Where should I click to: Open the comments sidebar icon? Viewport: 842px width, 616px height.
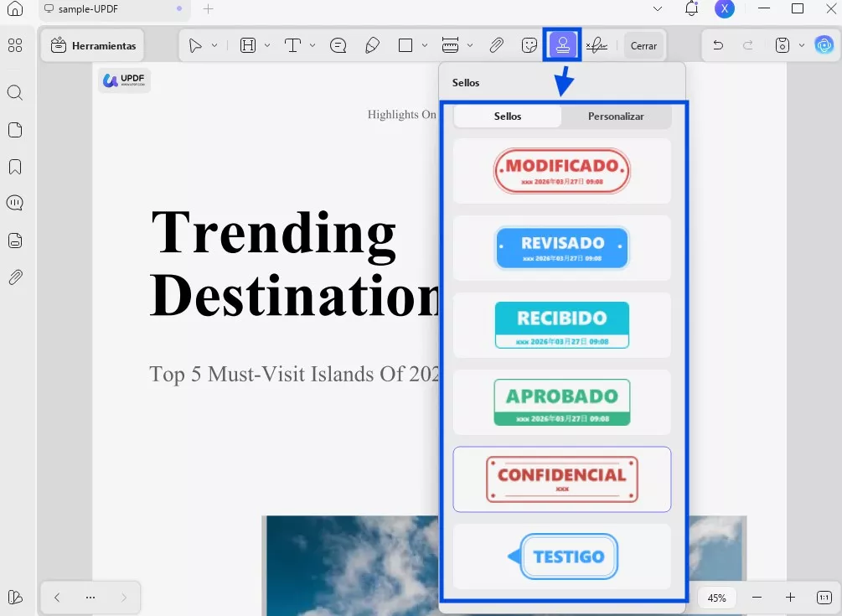click(15, 203)
